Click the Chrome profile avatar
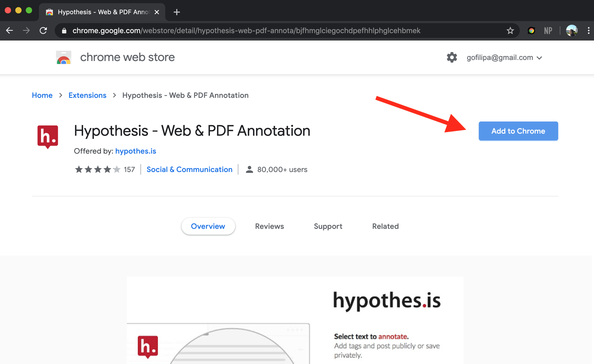 pos(572,31)
